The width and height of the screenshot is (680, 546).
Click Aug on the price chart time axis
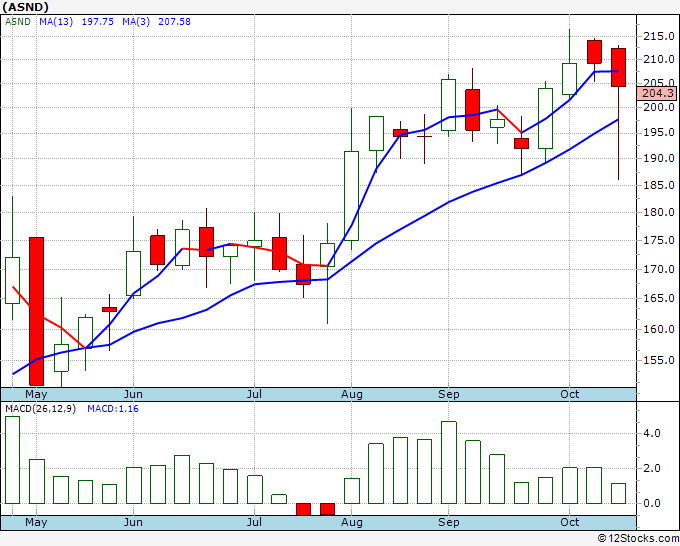coord(352,394)
